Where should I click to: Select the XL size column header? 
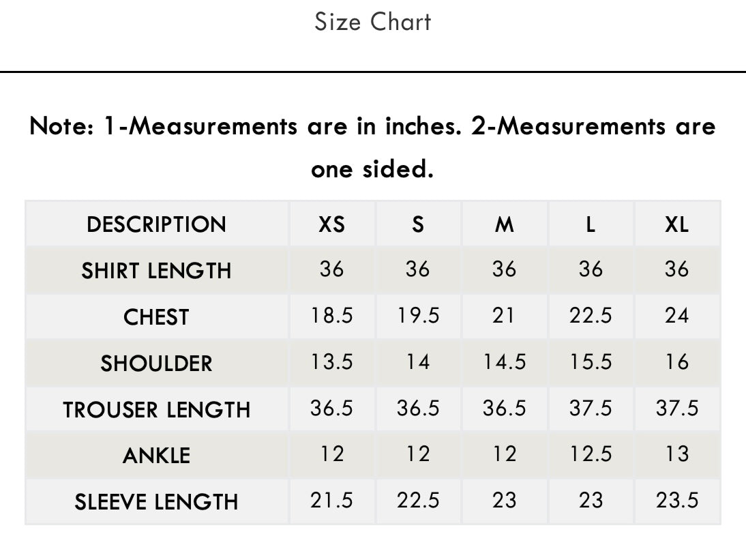click(x=676, y=224)
